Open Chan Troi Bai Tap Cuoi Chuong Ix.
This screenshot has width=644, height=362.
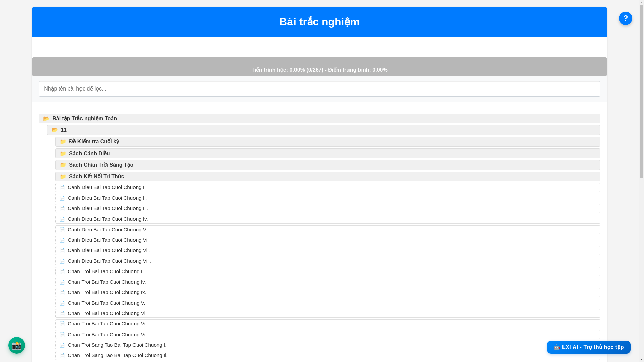tap(328, 292)
